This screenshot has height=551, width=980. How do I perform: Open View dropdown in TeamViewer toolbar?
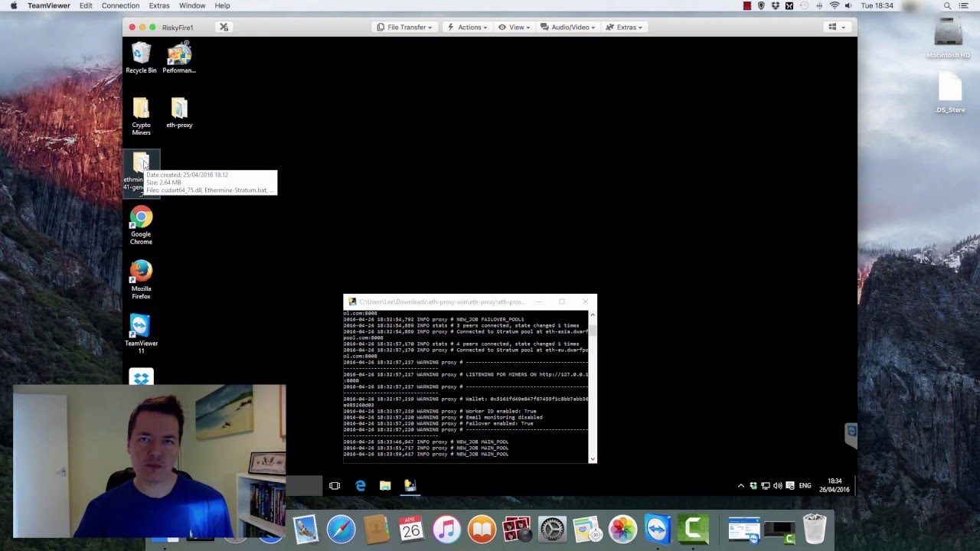tap(514, 27)
